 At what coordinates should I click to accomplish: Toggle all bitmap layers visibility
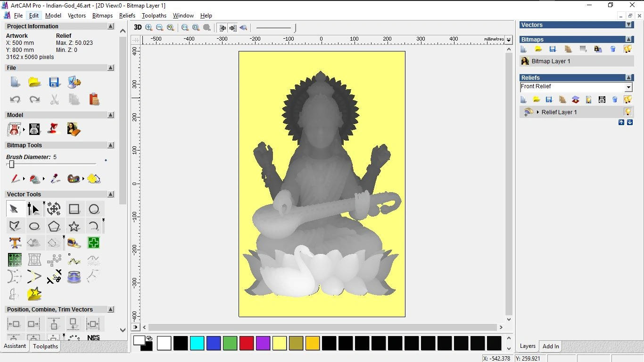[x=628, y=49]
